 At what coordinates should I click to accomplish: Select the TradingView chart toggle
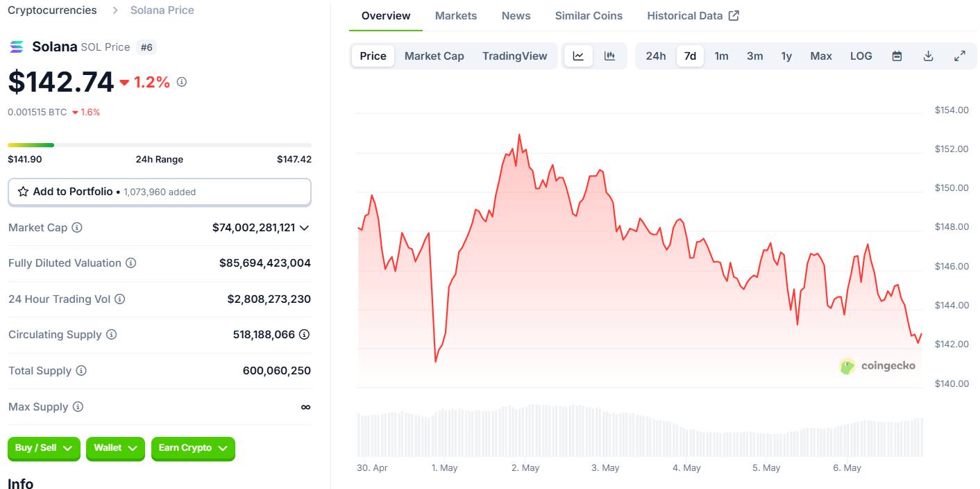tap(514, 56)
